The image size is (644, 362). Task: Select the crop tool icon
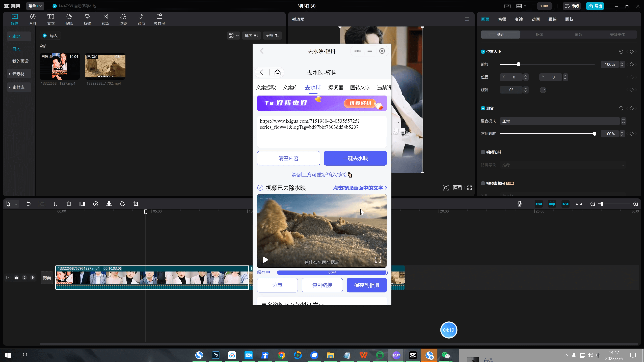pyautogui.click(x=136, y=204)
